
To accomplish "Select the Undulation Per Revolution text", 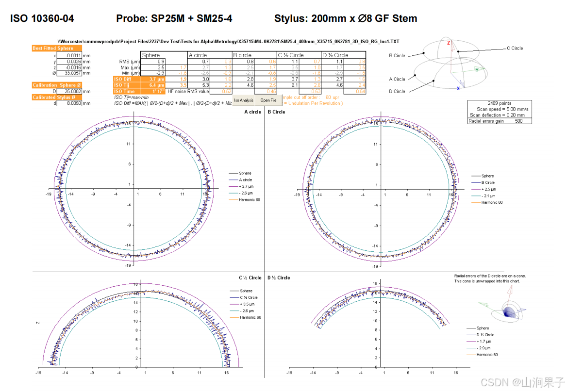I will click(315, 103).
